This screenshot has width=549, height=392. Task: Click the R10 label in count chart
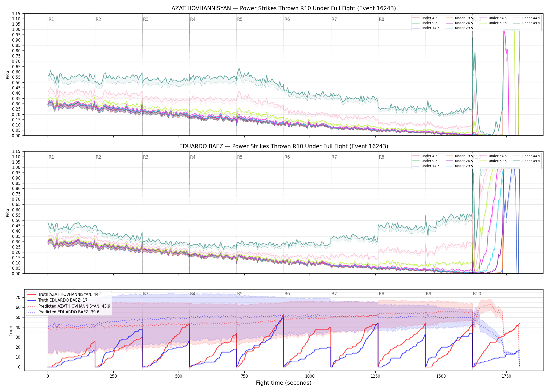(477, 294)
